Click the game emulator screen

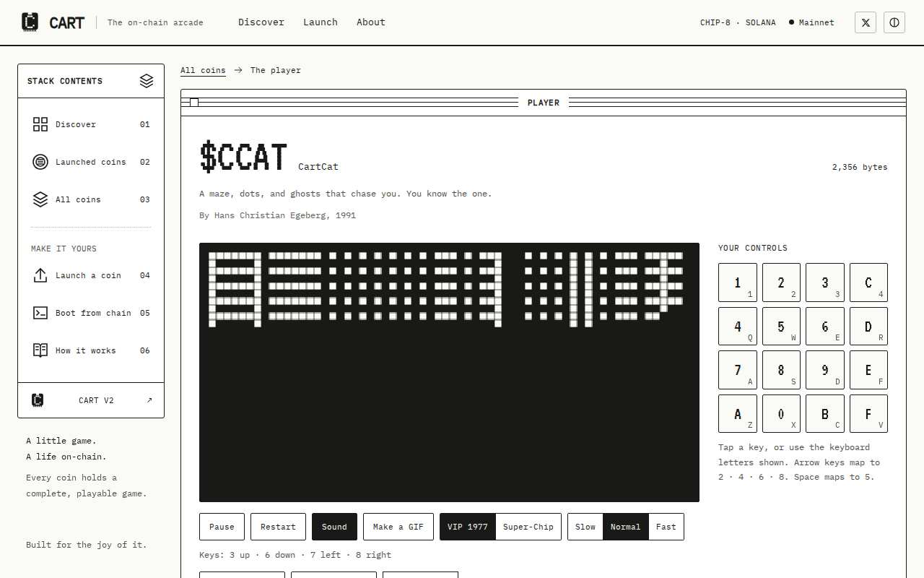pos(449,372)
